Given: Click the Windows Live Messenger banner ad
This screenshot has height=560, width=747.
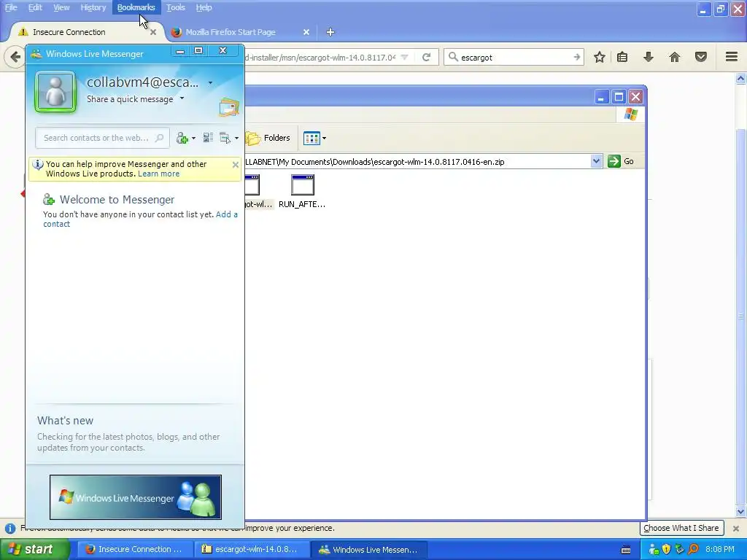Looking at the screenshot, I should pyautogui.click(x=135, y=497).
